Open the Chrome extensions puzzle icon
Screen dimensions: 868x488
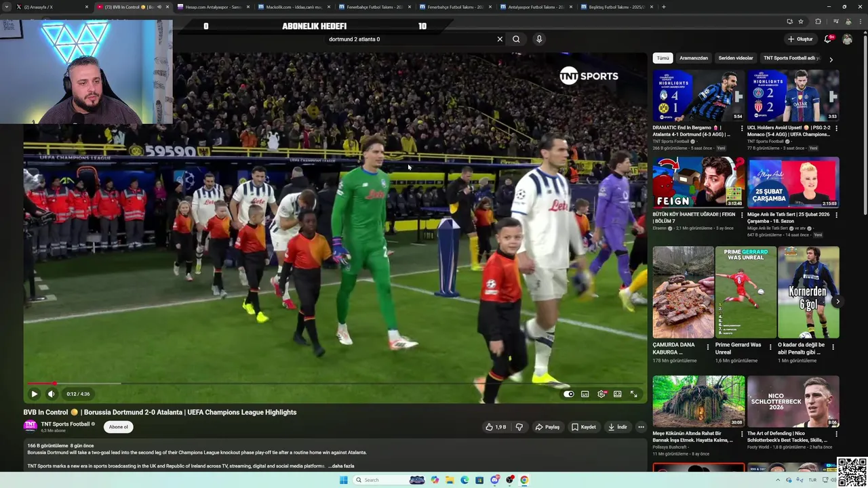click(818, 22)
